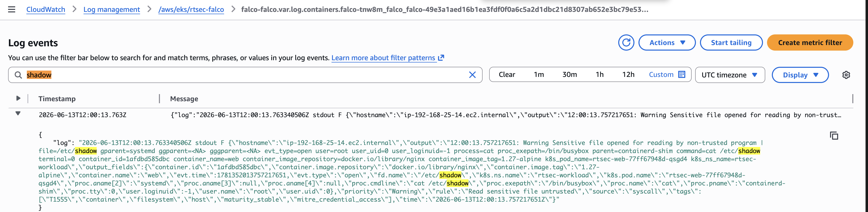Go to CloudWatch breadcrumb
868x212 pixels.
[46, 9]
